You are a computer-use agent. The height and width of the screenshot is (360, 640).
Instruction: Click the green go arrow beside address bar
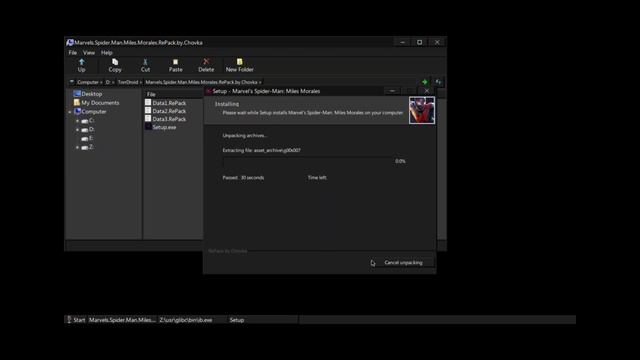(425, 82)
